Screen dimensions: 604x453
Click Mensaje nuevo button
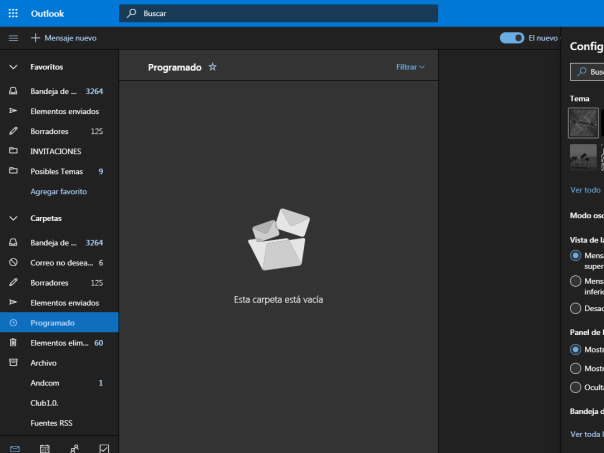(63, 38)
